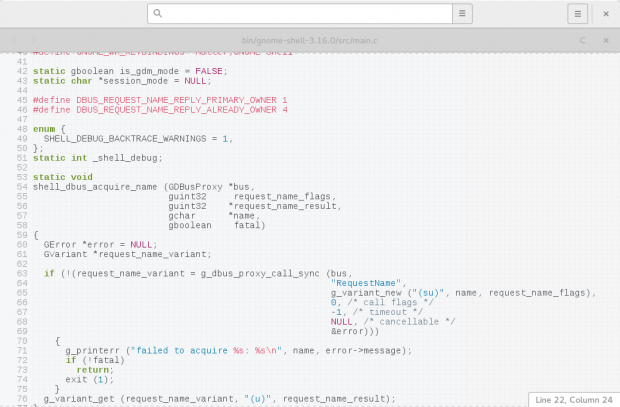
Task: Click the '/* timeout */' comment
Action: (x=388, y=312)
